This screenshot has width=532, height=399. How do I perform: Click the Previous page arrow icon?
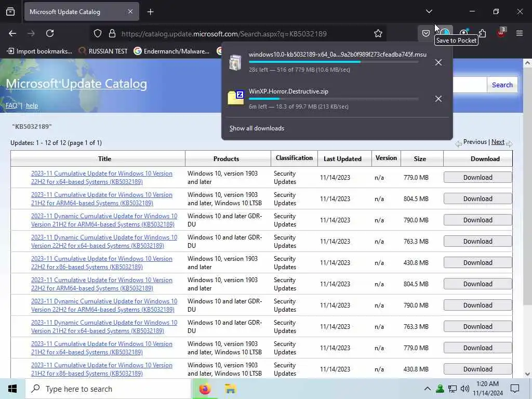458,143
